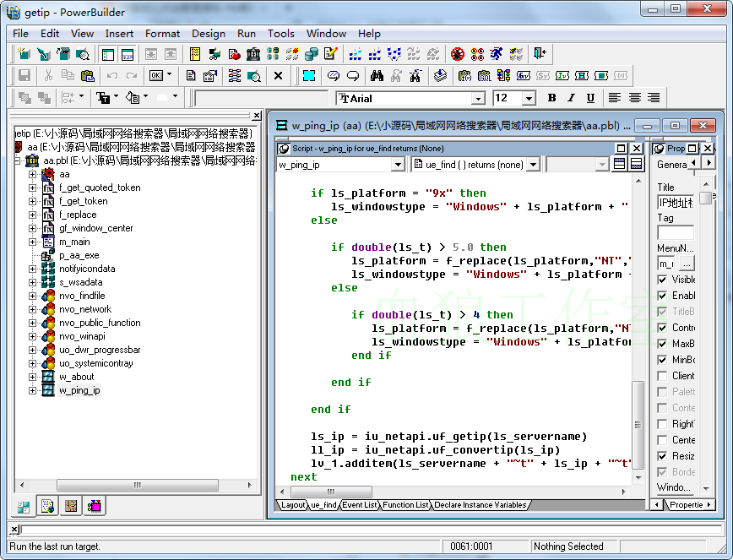Screen dimensions: 733x560
Task: Expand the w_ping_ip tree node
Action: pos(32,390)
